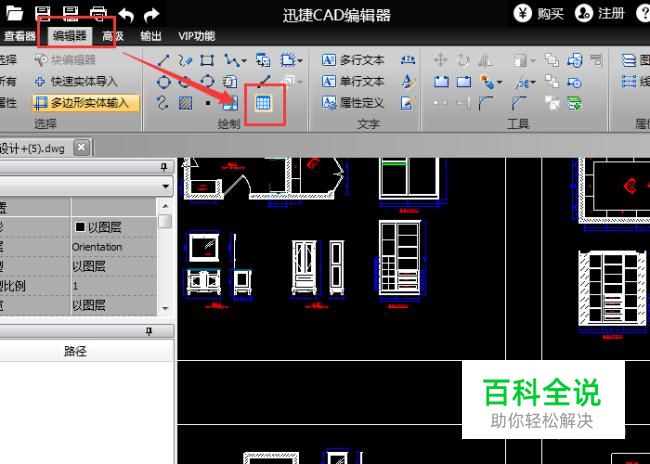Select the Circle drawing tool
Image resolution: width=650 pixels, height=464 pixels.
click(163, 82)
